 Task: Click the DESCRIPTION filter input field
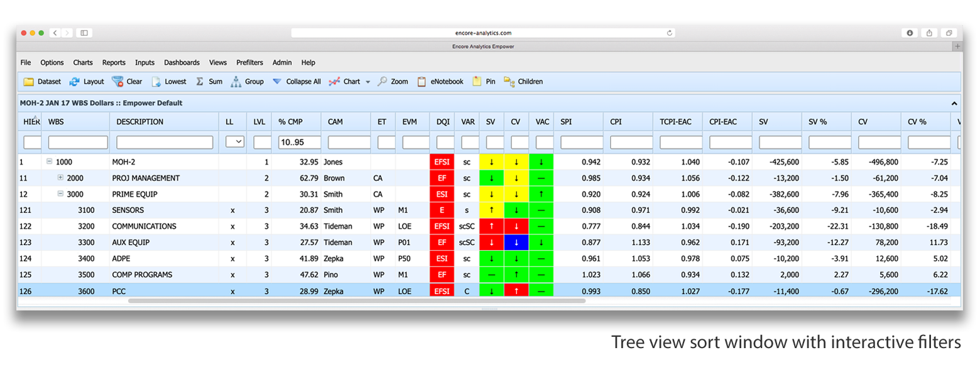pos(165,143)
